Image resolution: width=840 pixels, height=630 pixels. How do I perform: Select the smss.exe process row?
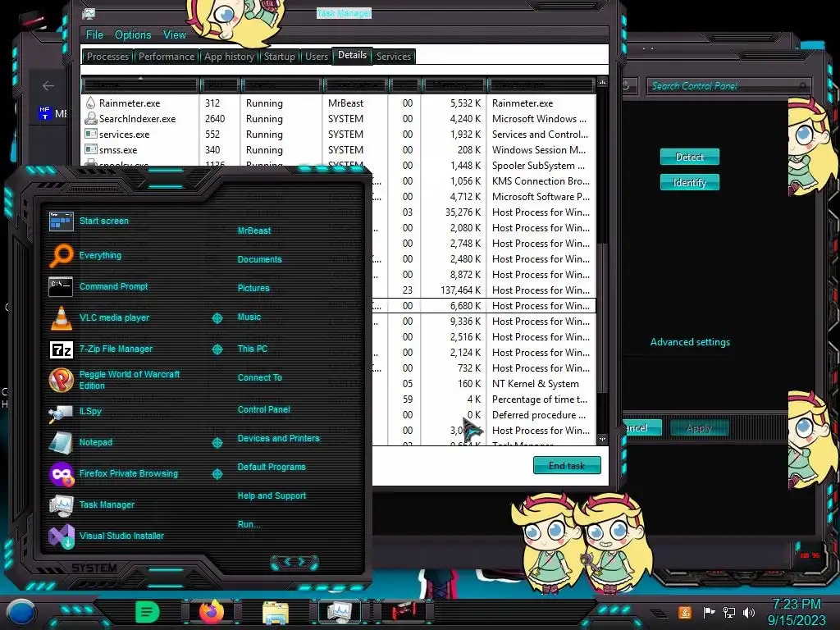coord(339,150)
